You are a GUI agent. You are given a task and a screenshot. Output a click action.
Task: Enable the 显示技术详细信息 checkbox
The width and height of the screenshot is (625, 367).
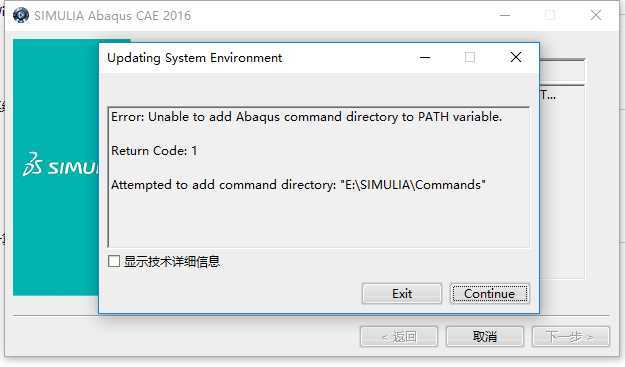coord(114,261)
